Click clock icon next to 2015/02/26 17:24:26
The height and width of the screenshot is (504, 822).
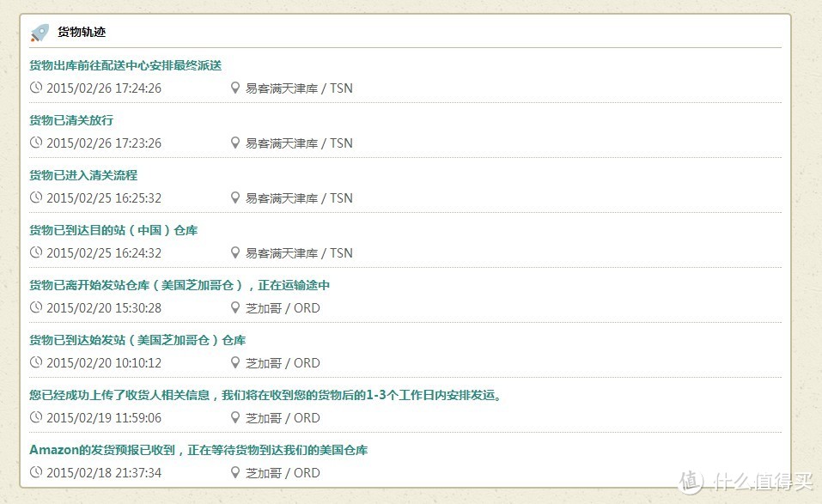point(36,88)
